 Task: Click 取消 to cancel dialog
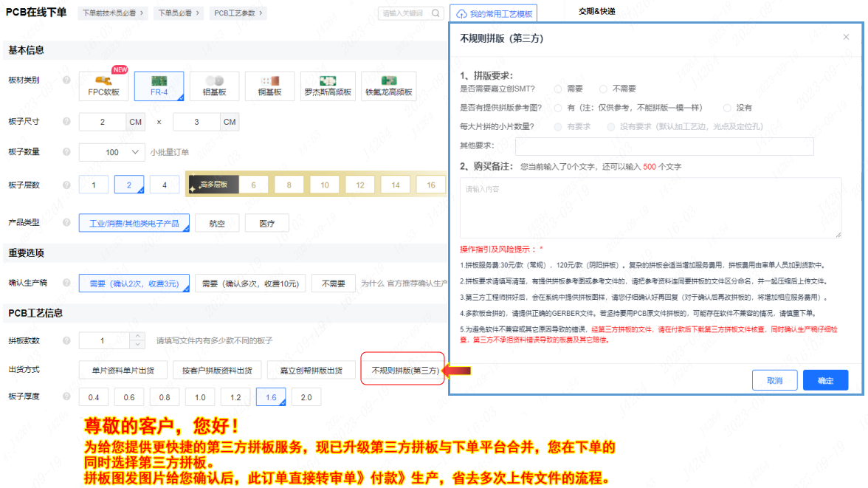[774, 380]
